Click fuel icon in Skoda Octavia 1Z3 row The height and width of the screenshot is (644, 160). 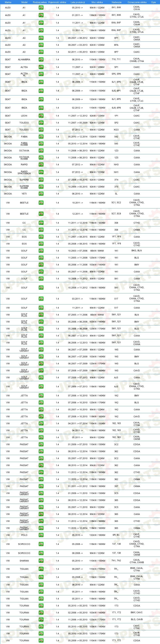click(41, 151)
